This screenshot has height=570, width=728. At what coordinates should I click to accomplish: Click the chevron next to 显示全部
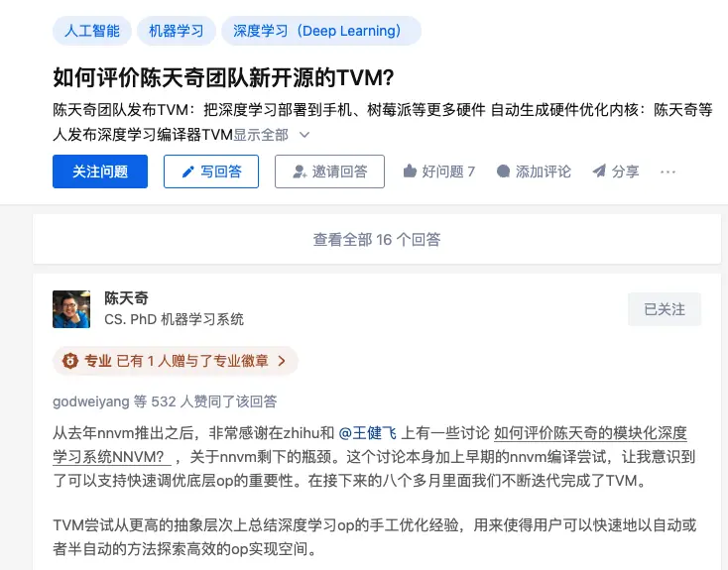[x=304, y=135]
